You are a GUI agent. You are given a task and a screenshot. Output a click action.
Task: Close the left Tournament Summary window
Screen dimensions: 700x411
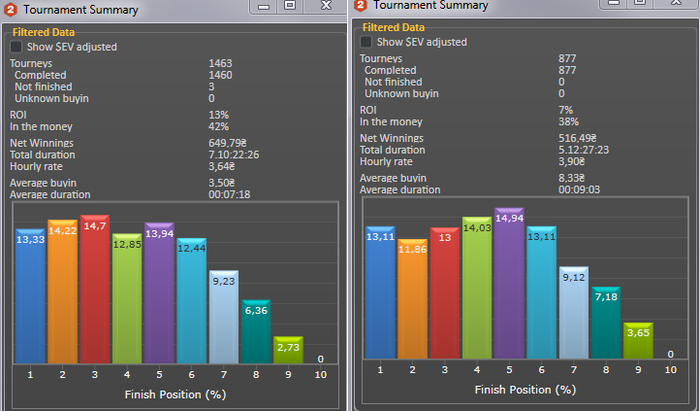326,6
